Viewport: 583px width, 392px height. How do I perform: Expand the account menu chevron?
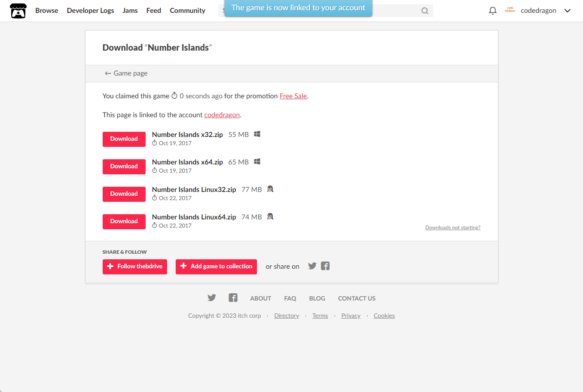[x=568, y=11]
